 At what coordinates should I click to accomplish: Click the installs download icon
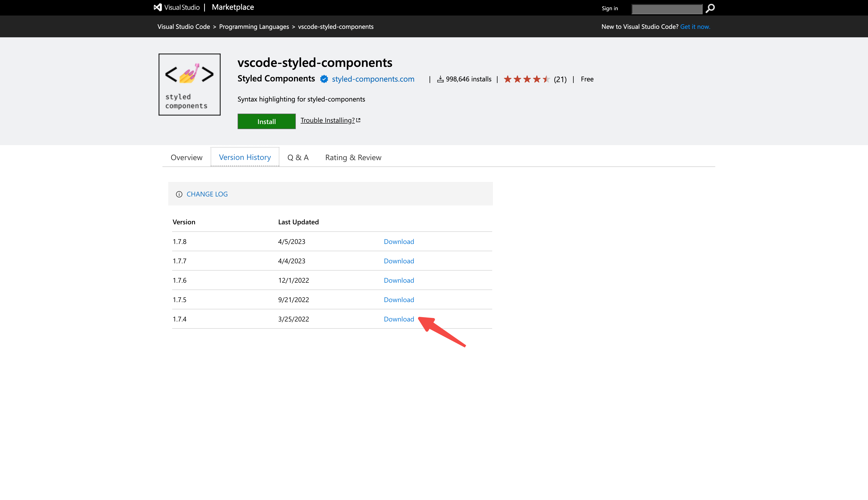(x=440, y=79)
